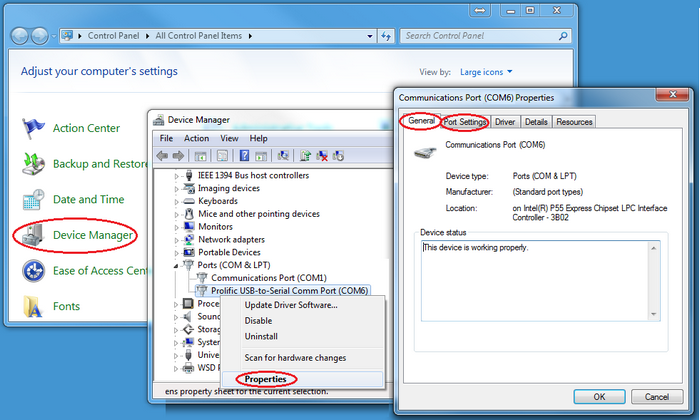700x420 pixels.
Task: Open Device Manager in Control Panel
Action: point(92,235)
